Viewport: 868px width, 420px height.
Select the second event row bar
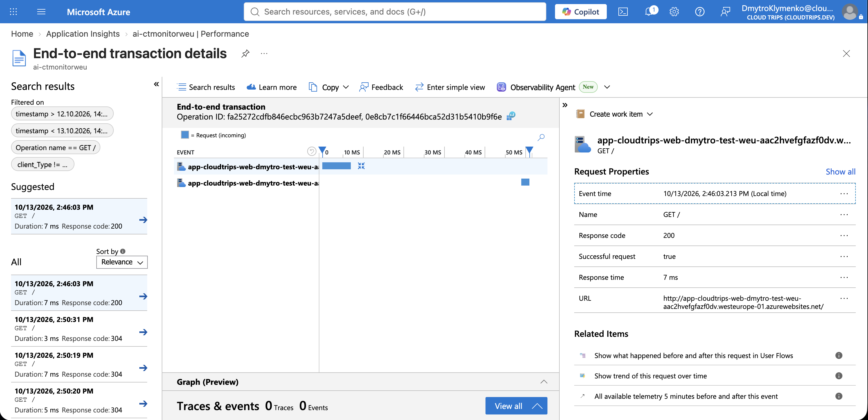point(525,182)
